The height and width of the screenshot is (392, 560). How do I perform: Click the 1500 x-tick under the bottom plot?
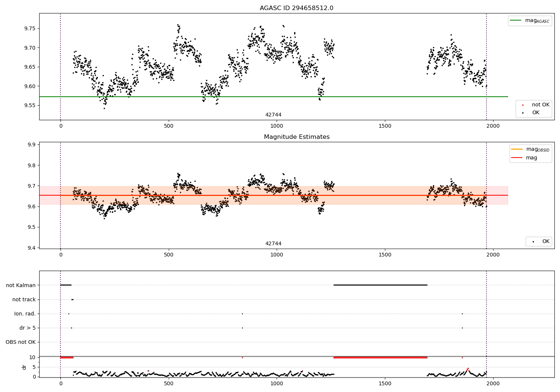tap(385, 383)
